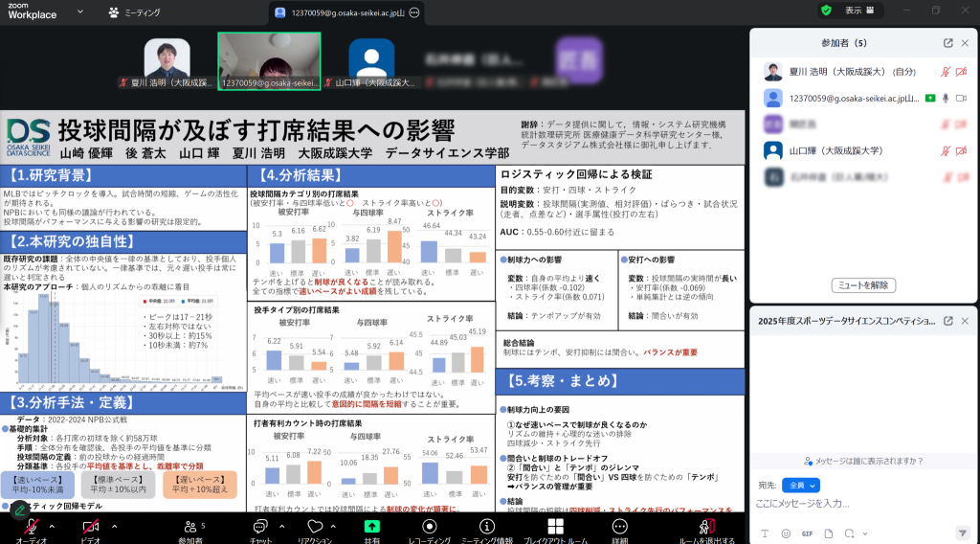Open the リアクション heart icon
Screen dimensions: 980x544
click(x=314, y=527)
